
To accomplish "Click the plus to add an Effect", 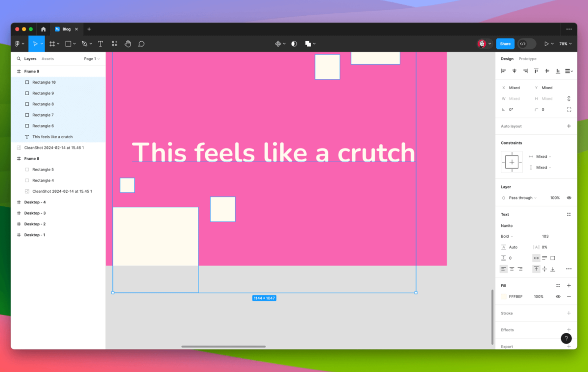I will coord(569,330).
